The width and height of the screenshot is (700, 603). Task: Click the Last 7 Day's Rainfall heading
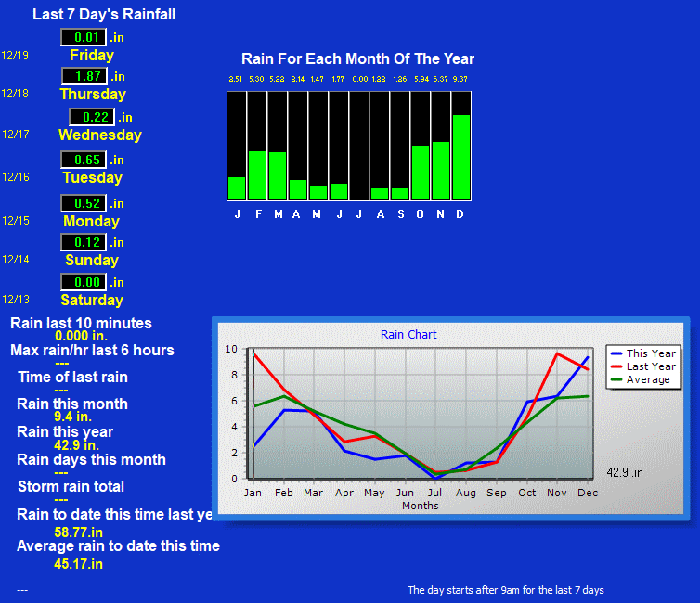pos(103,14)
